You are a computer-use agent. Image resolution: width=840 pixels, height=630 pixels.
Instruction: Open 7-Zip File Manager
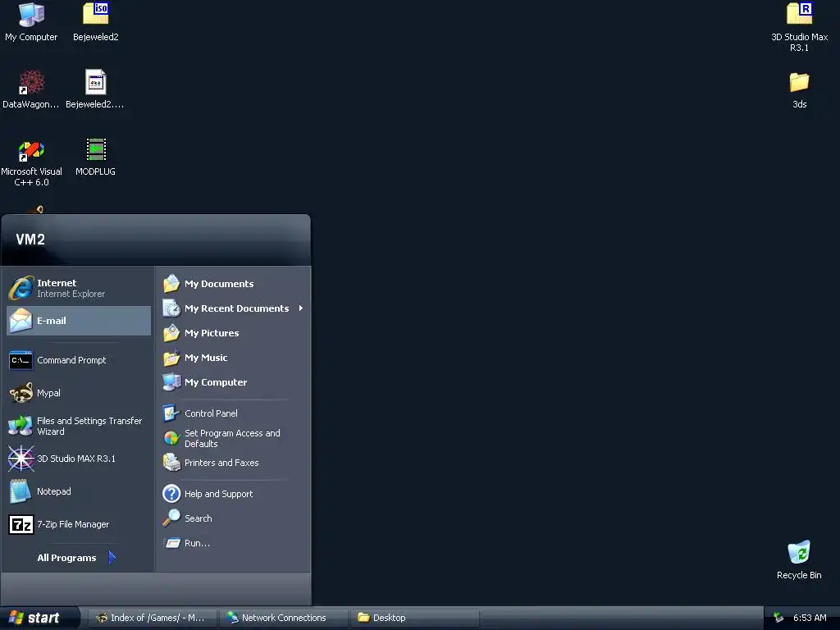(79, 524)
